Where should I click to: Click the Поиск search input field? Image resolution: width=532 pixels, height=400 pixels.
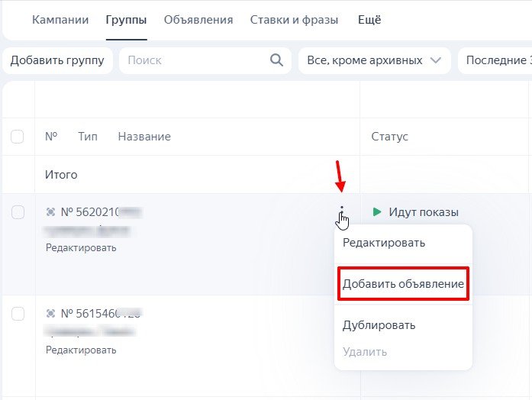tap(195, 60)
